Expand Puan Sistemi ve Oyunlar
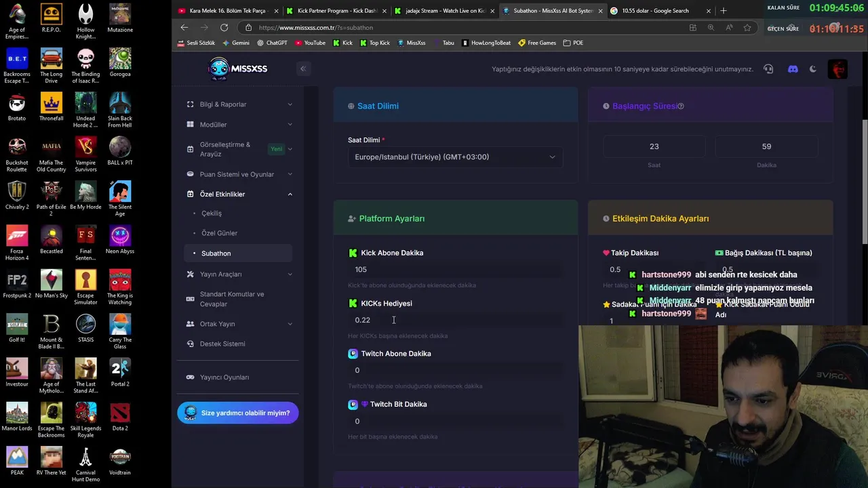 pos(238,174)
